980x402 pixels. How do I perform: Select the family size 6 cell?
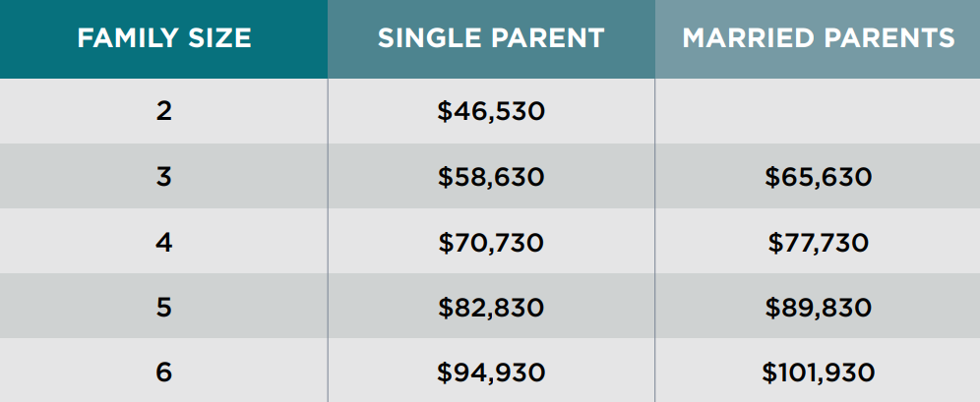click(163, 373)
